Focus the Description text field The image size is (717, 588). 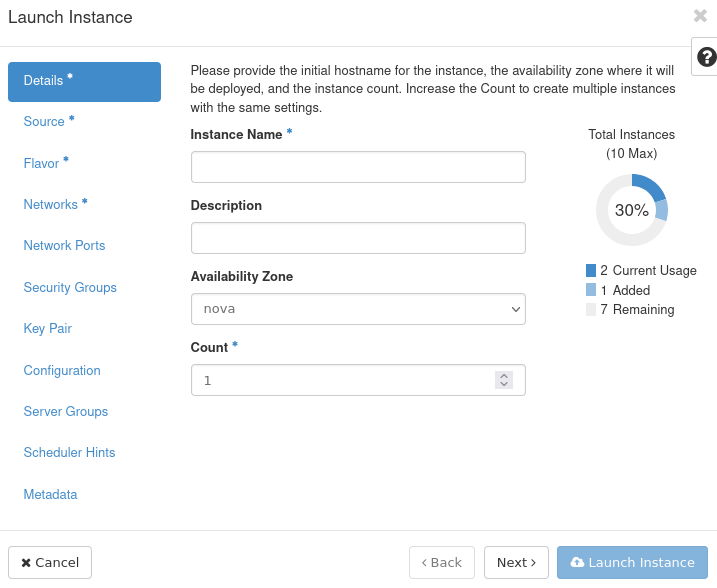(x=358, y=238)
